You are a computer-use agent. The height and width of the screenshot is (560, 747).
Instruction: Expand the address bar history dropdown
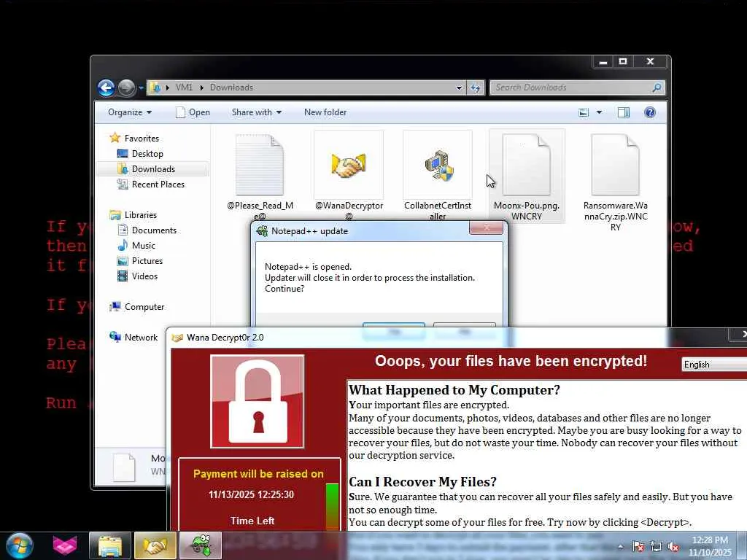pos(459,87)
